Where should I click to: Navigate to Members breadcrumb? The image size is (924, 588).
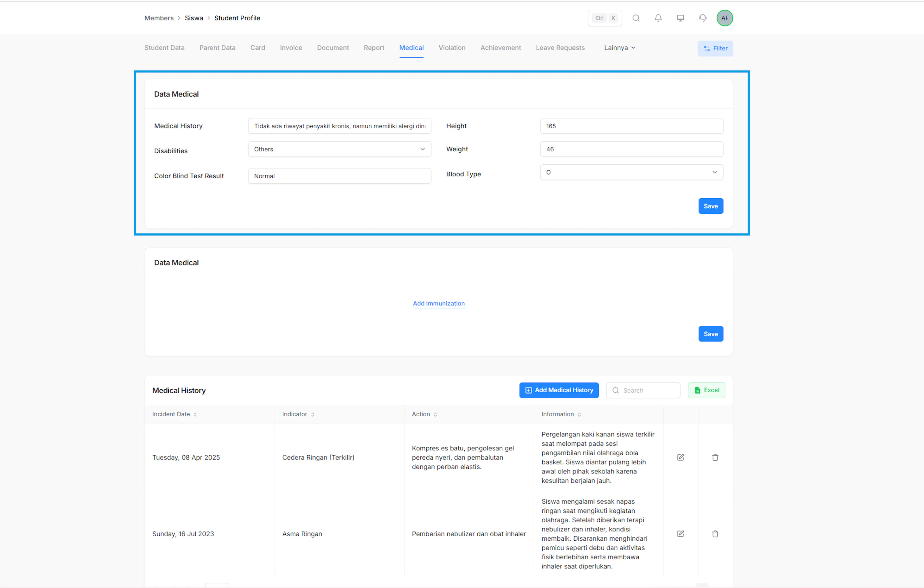click(x=159, y=18)
